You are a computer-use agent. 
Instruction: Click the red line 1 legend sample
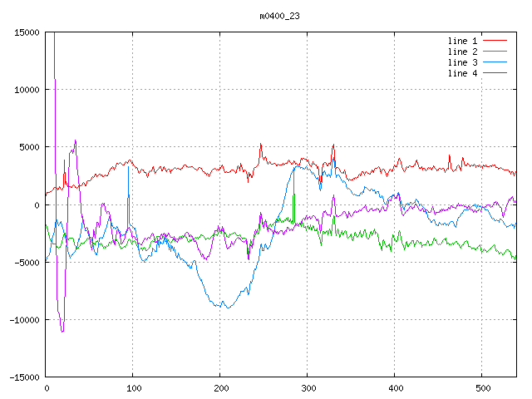(495, 41)
